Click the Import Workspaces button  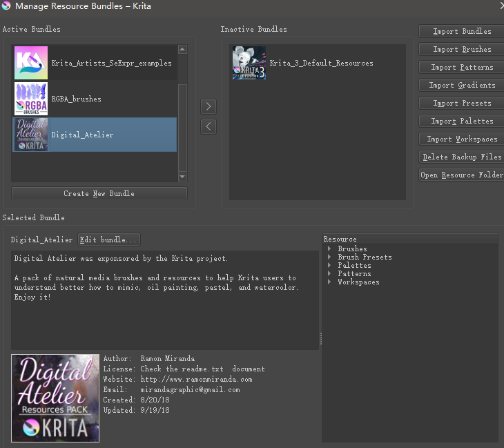[462, 139]
